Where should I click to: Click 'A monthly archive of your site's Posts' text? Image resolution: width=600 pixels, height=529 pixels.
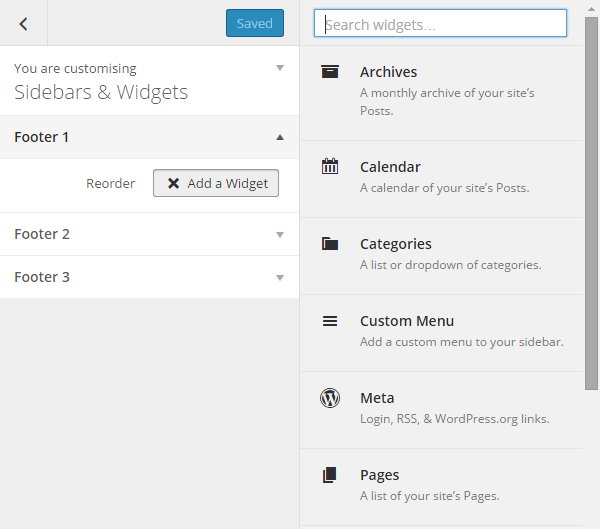(x=447, y=102)
